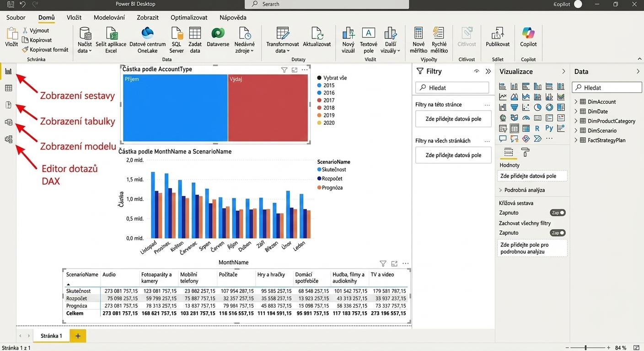Click the Skutečnost legend color marker
644x351 pixels.
click(x=319, y=170)
